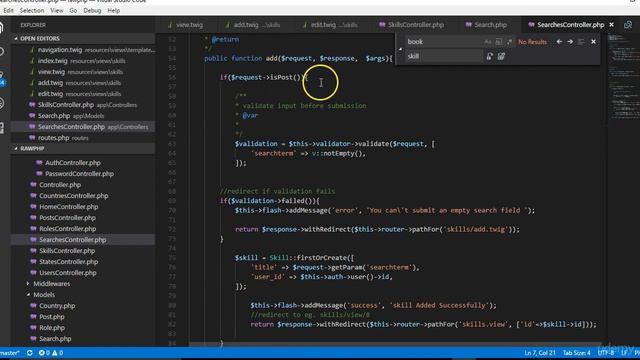Open the Debug menu

coord(92,11)
